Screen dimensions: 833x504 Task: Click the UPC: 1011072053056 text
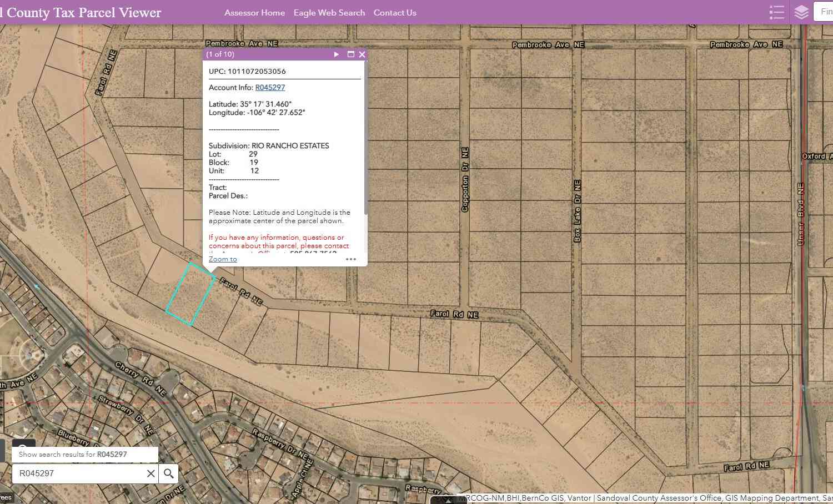[247, 71]
